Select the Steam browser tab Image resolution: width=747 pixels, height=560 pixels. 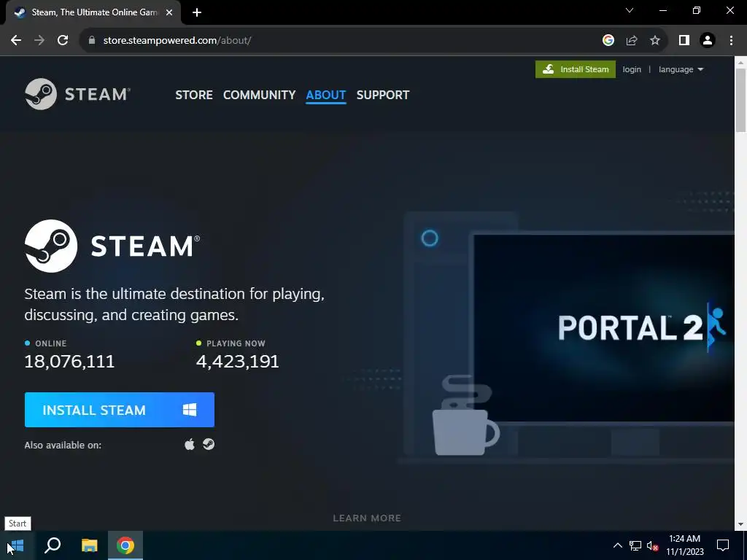pyautogui.click(x=93, y=12)
